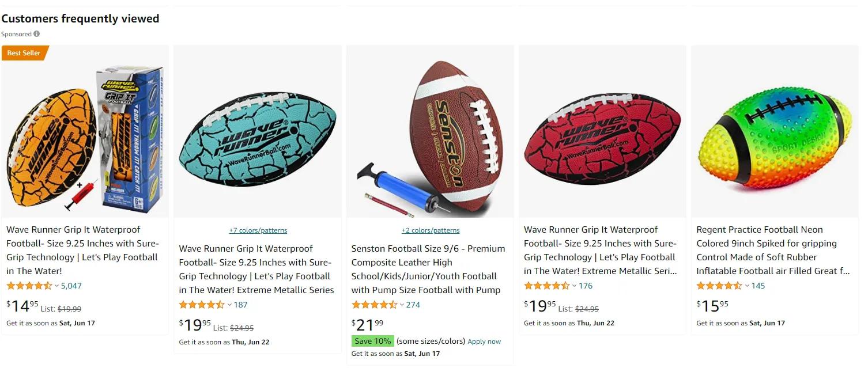Screen dimensions: 868x368
Task: Click the Best Seller badge
Action: pyautogui.click(x=24, y=53)
